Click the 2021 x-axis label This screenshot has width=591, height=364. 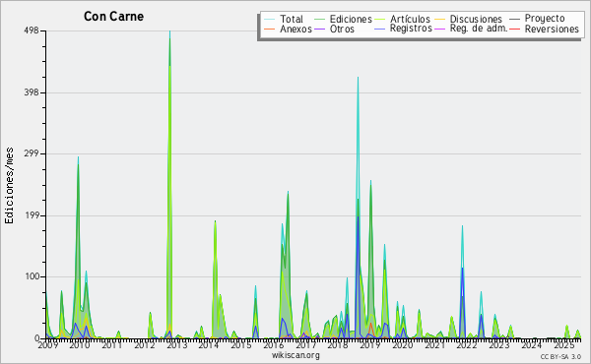pyautogui.click(x=435, y=345)
